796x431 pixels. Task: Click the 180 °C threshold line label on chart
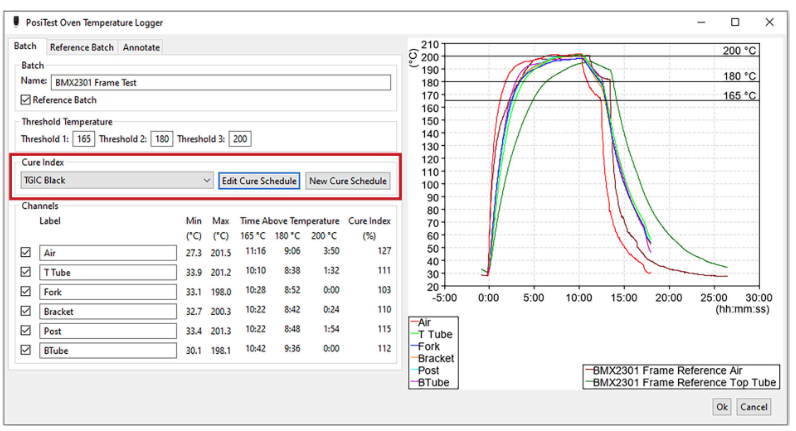click(739, 76)
